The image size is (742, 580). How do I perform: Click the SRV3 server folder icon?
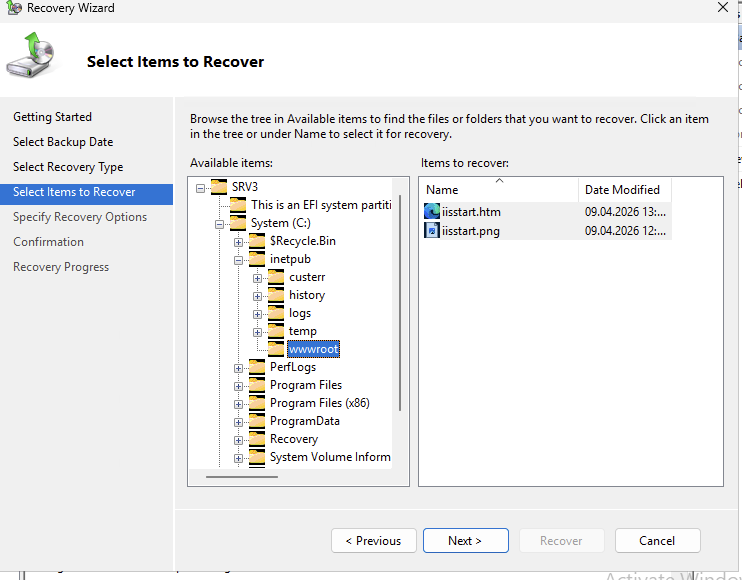tap(219, 187)
